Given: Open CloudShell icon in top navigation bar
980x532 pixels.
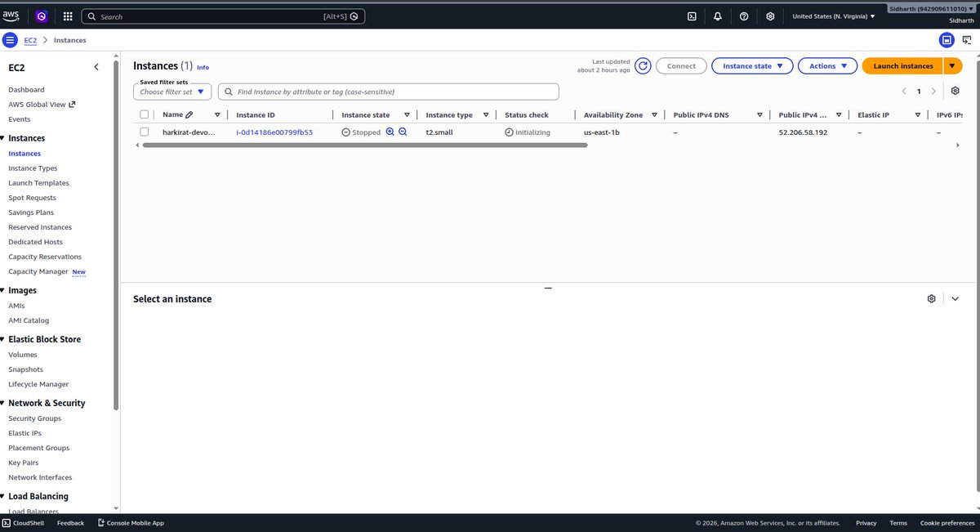Looking at the screenshot, I should coord(692,16).
